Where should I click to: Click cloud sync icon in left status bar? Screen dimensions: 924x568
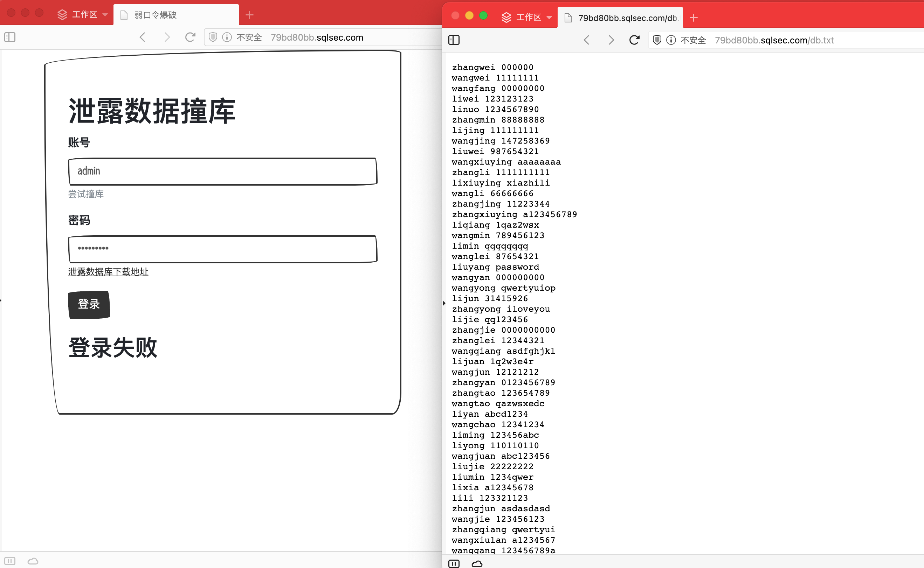[33, 561]
